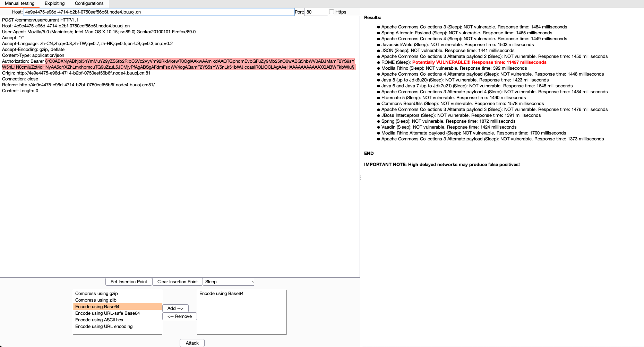Click the Origin header line
Image resolution: width=644 pixels, height=347 pixels.
(76, 73)
